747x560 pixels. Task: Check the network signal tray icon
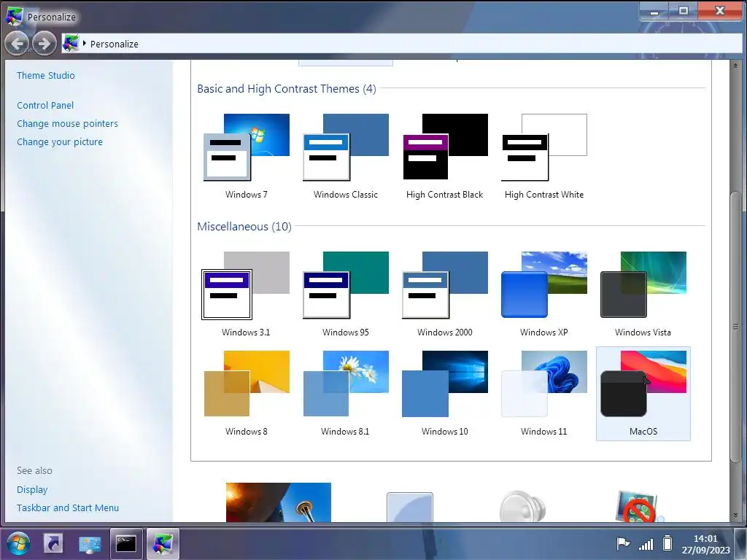point(646,543)
